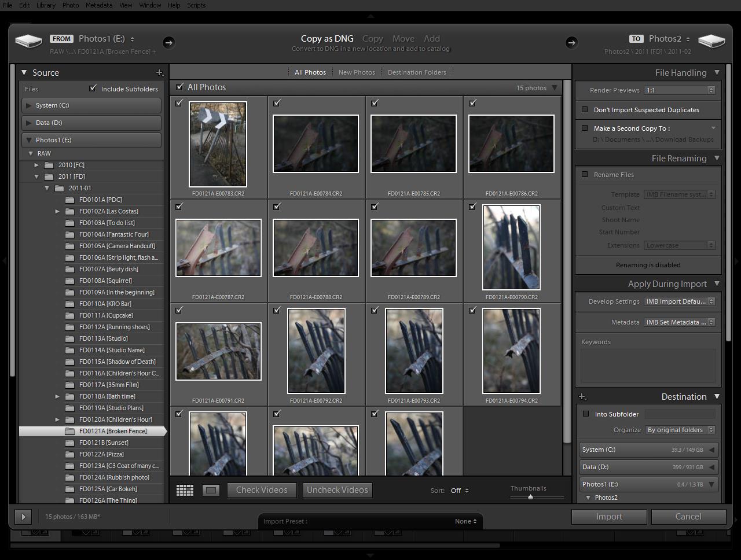Click the arrow icon next to FROM source
This screenshot has height=560, width=741.
click(x=168, y=42)
